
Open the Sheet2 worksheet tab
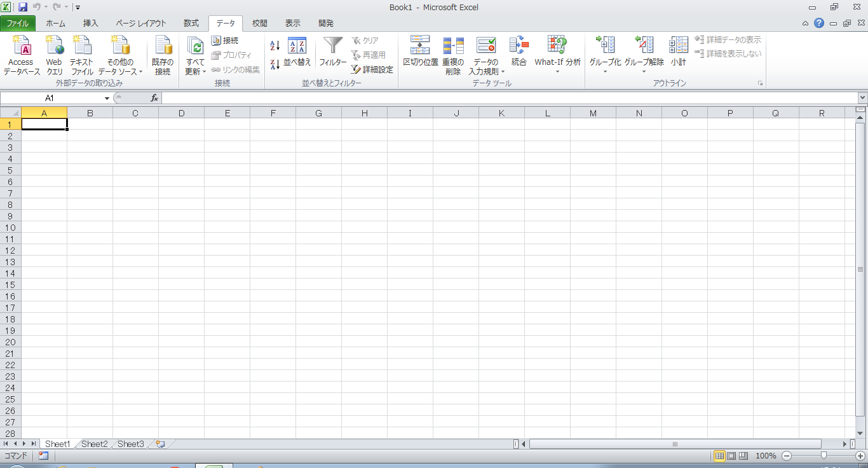pyautogui.click(x=95, y=444)
